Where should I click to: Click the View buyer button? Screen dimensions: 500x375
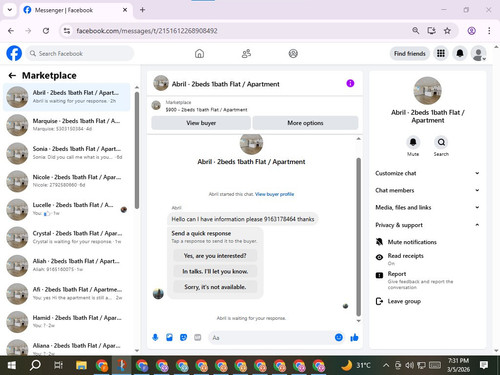tap(201, 123)
